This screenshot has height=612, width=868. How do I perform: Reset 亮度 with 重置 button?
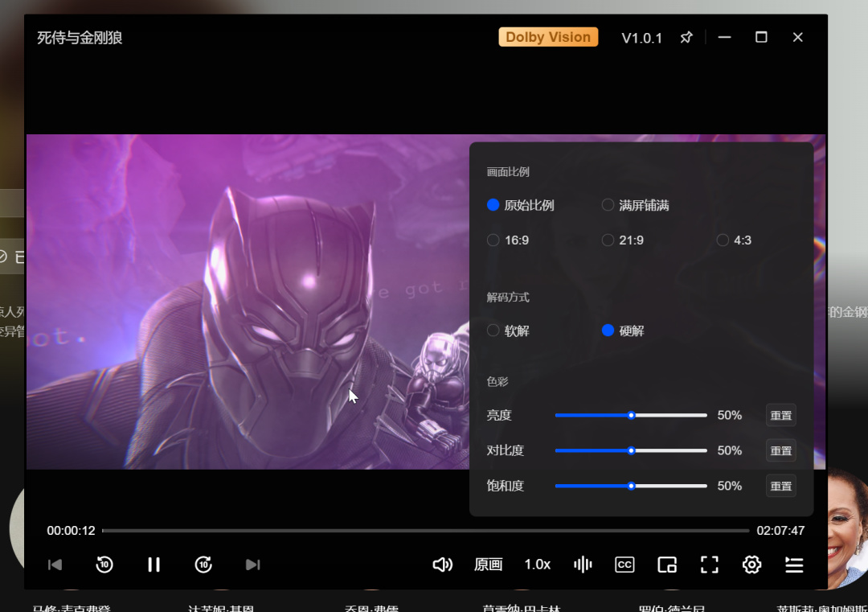pos(781,416)
